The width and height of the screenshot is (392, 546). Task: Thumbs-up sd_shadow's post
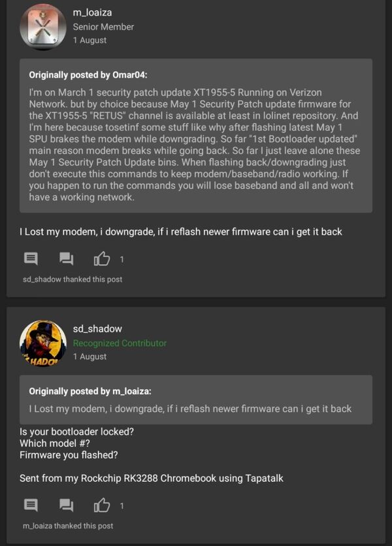tap(102, 505)
